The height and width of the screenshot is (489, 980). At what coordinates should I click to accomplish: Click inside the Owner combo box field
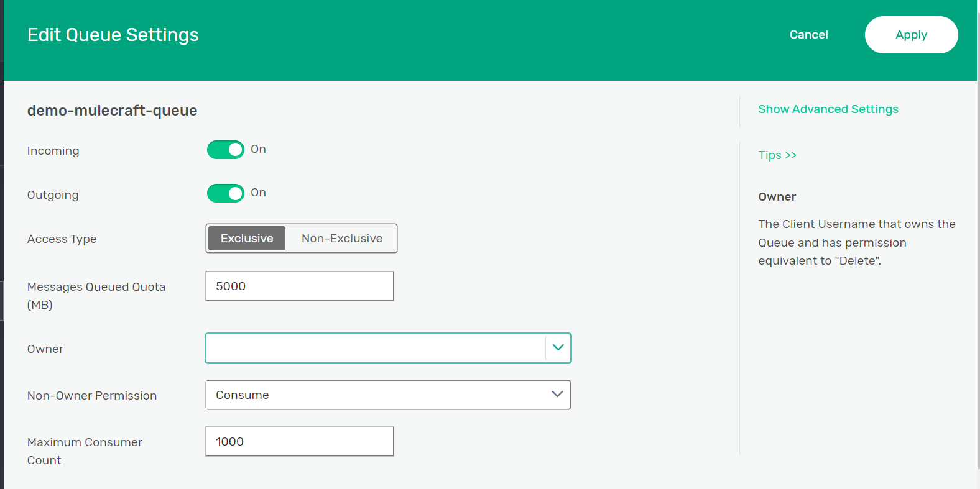(375, 348)
